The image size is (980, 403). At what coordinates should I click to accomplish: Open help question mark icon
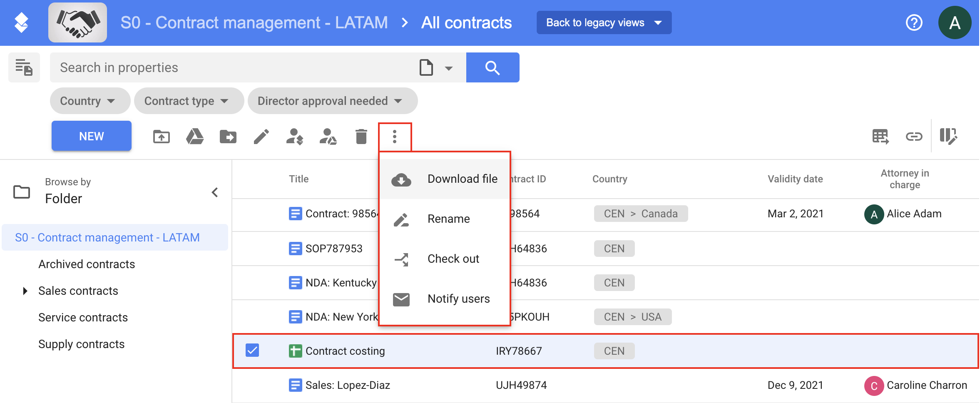pos(914,22)
